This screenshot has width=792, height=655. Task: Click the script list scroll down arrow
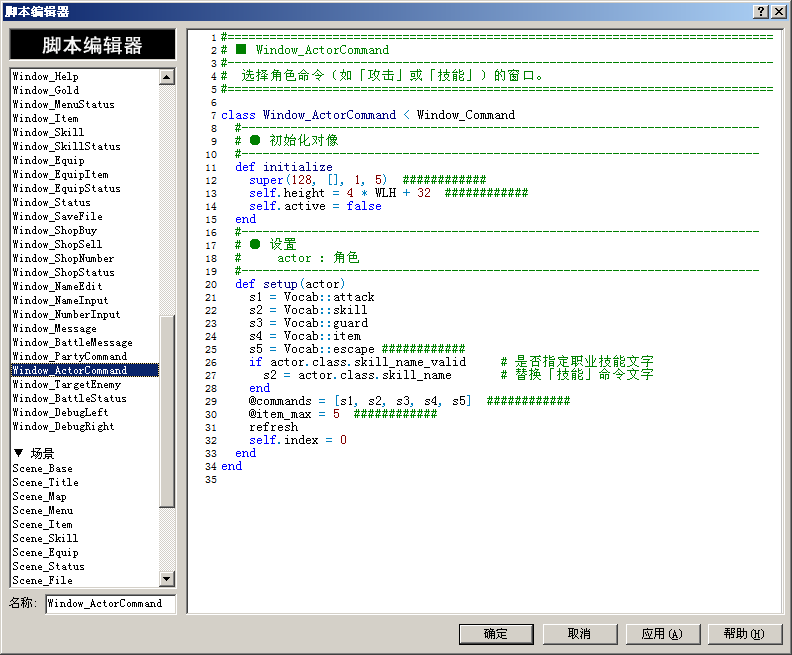click(167, 579)
